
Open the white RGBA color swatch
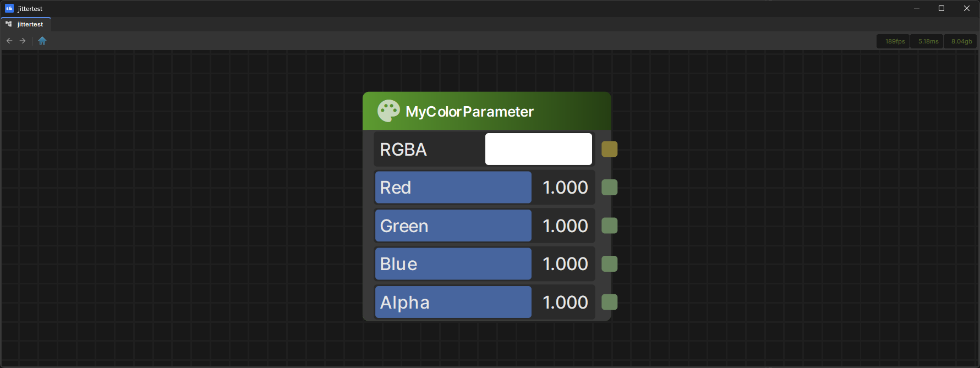point(538,149)
